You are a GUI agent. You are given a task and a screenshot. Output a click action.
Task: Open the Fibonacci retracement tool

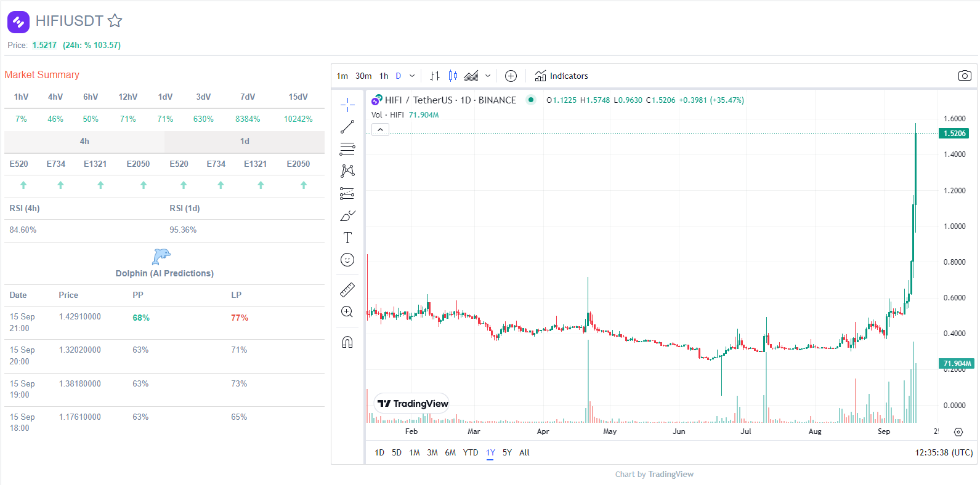(x=347, y=149)
